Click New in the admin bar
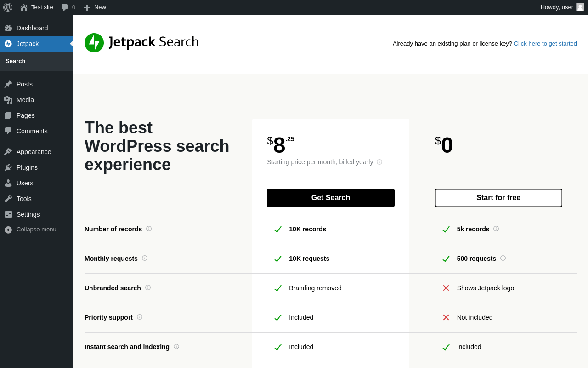 95,7
